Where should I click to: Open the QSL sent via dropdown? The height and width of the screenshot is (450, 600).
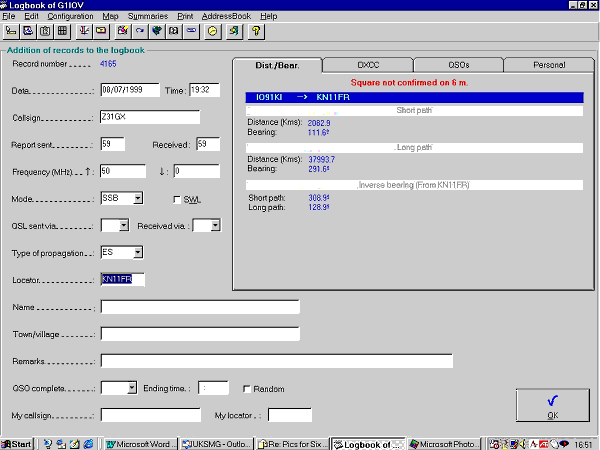click(x=123, y=225)
